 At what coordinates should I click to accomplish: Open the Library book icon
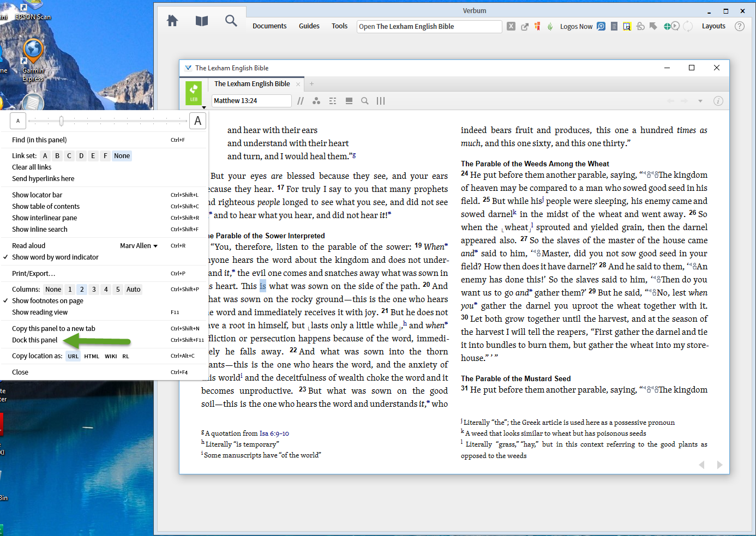coord(202,21)
